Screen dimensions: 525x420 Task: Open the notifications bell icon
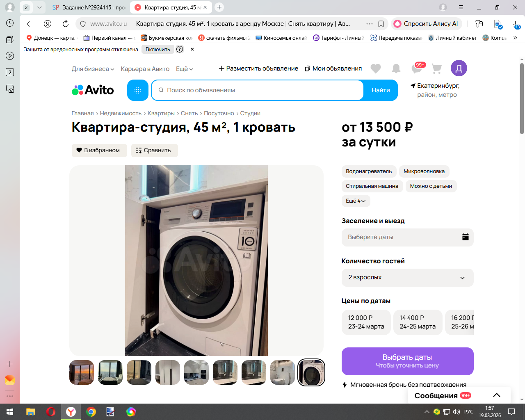coord(396,68)
